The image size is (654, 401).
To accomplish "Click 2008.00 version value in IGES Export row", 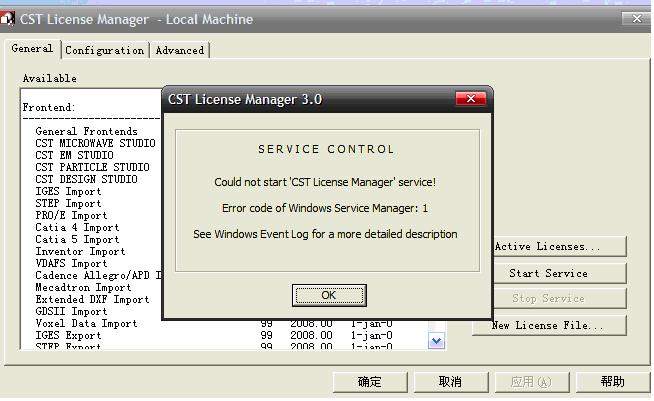I will (x=312, y=335).
